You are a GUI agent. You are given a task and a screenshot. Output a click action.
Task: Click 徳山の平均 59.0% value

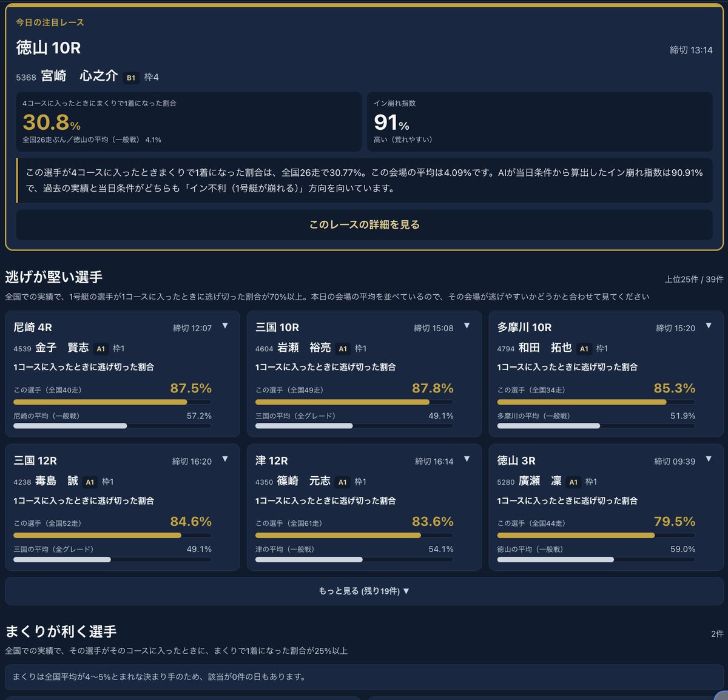(x=683, y=550)
